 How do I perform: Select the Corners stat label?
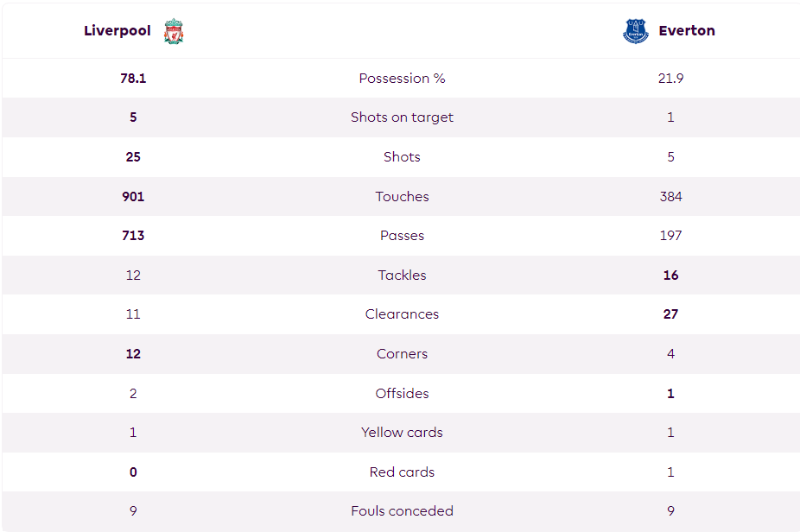pyautogui.click(x=402, y=353)
